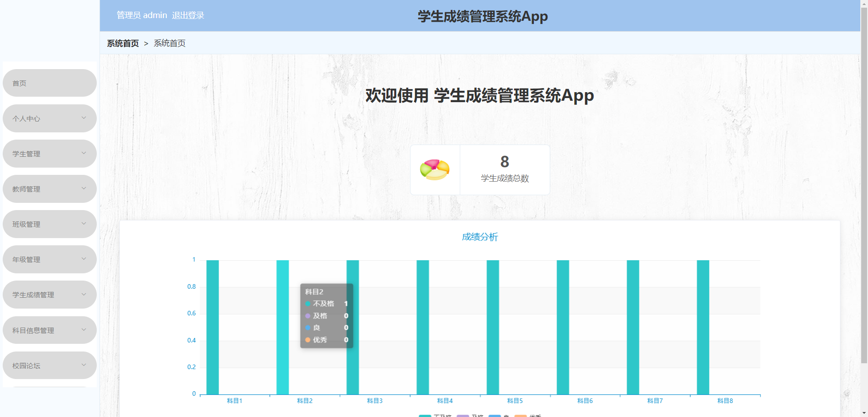This screenshot has width=868, height=417.
Task: Click the pie chart icon on stats card
Action: 434,169
